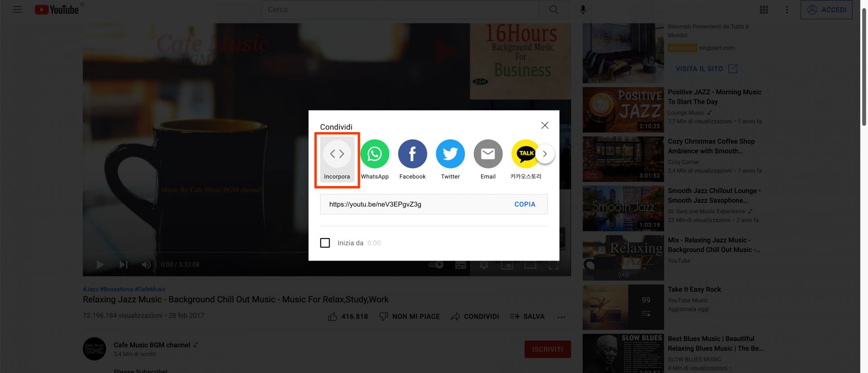Viewport: 868px width, 373px height.
Task: Open Cafe Music BGM channel avatar
Action: (x=94, y=349)
